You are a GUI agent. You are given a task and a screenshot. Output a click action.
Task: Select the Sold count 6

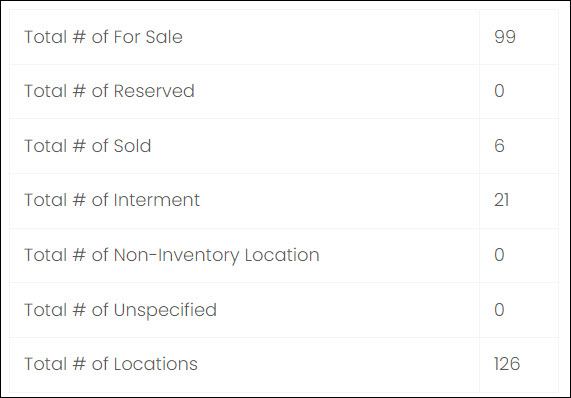[499, 146]
